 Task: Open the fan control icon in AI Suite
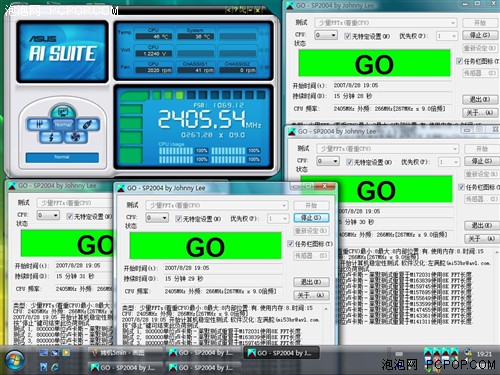coord(75,137)
